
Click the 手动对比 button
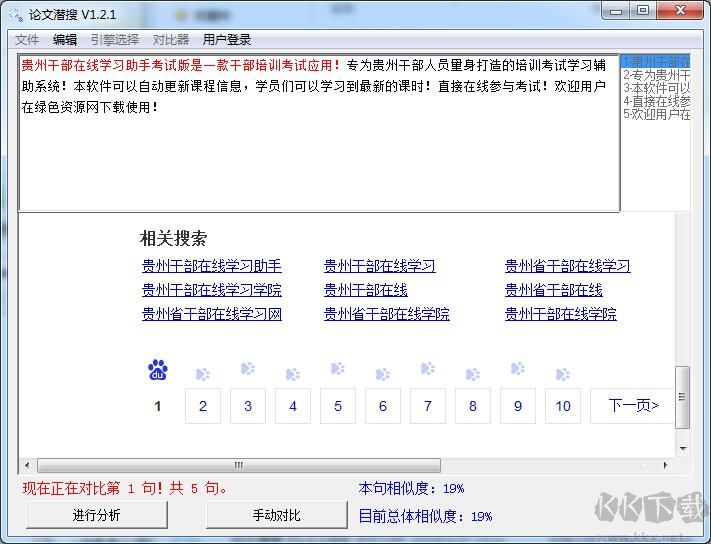tap(276, 515)
